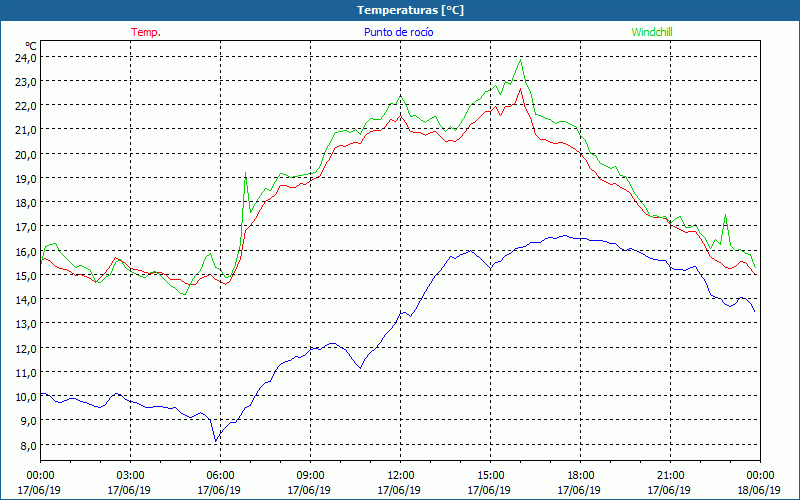Click the 10,0 y-axis value

point(27,396)
